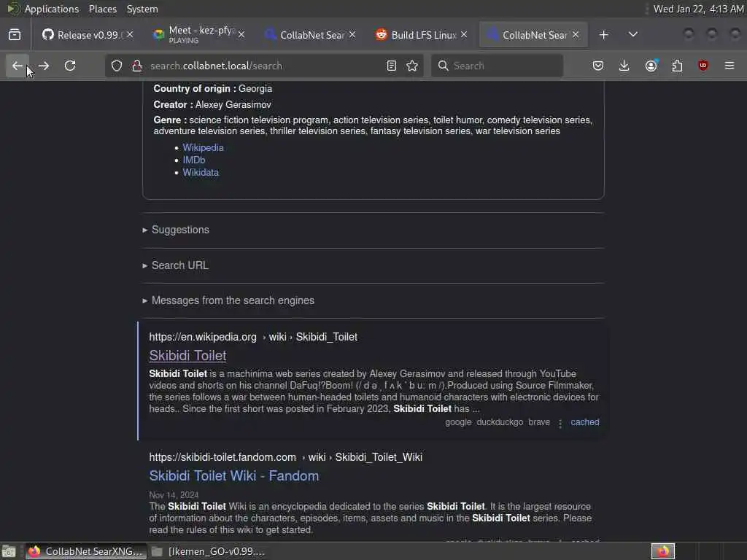Screen dimensions: 747x560
Task: Click the Wikipedia result URL breadcrumb
Action: [x=253, y=337]
